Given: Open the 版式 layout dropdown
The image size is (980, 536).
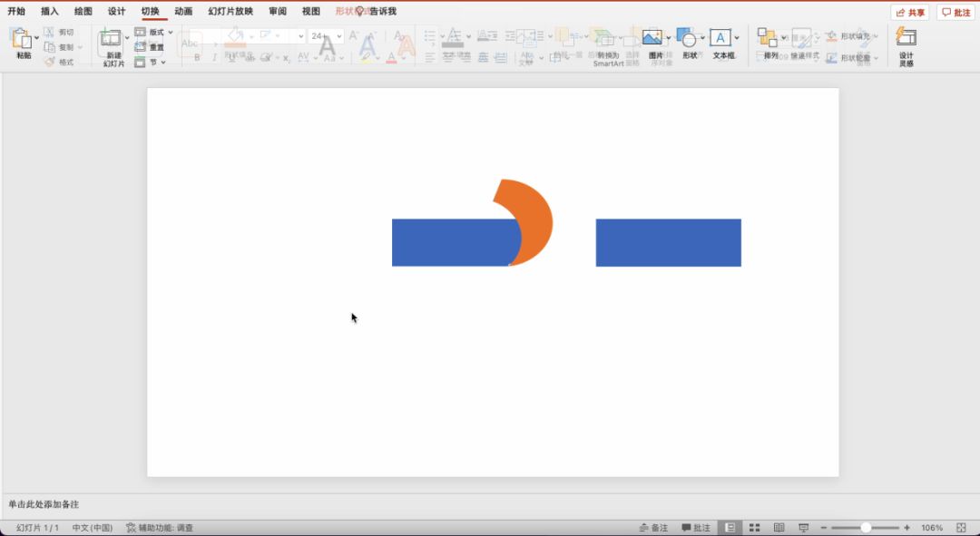Looking at the screenshot, I should 153,32.
